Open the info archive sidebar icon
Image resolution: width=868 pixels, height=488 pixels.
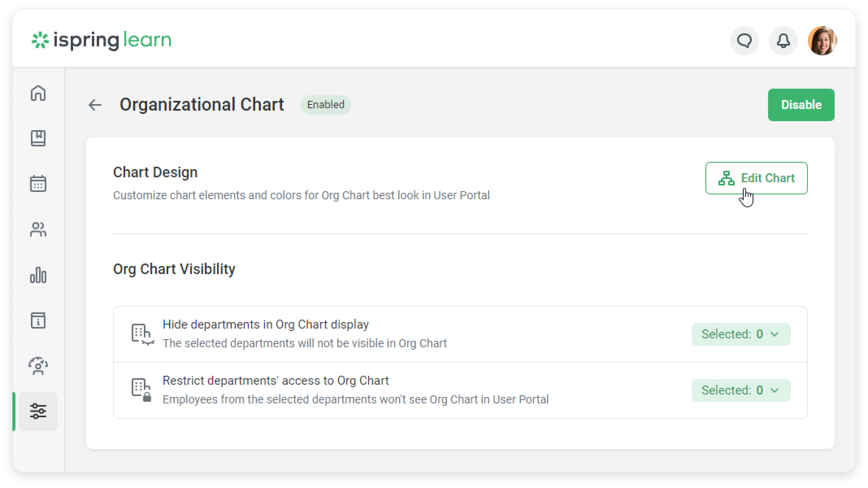(38, 320)
